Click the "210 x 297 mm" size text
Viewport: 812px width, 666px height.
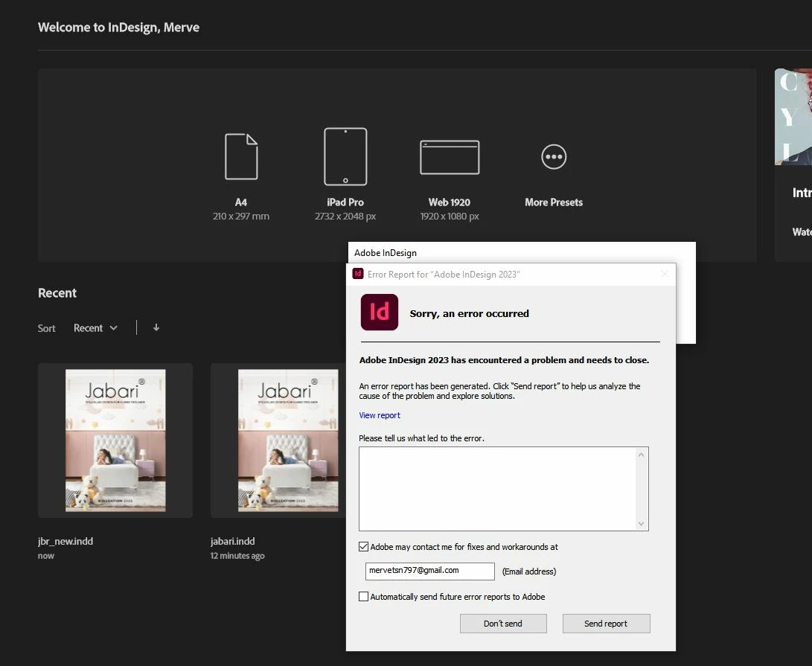pyautogui.click(x=241, y=217)
